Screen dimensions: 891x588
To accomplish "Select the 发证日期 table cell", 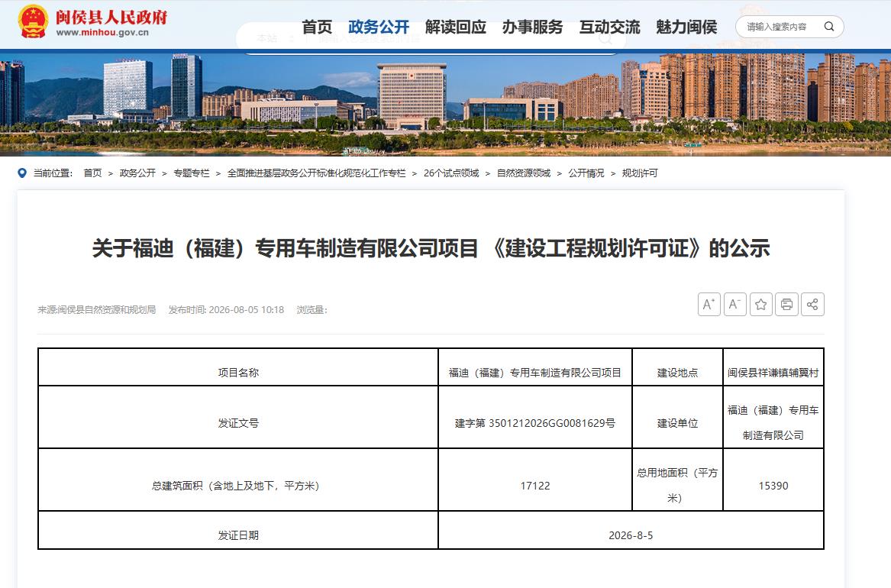I will (x=238, y=530).
